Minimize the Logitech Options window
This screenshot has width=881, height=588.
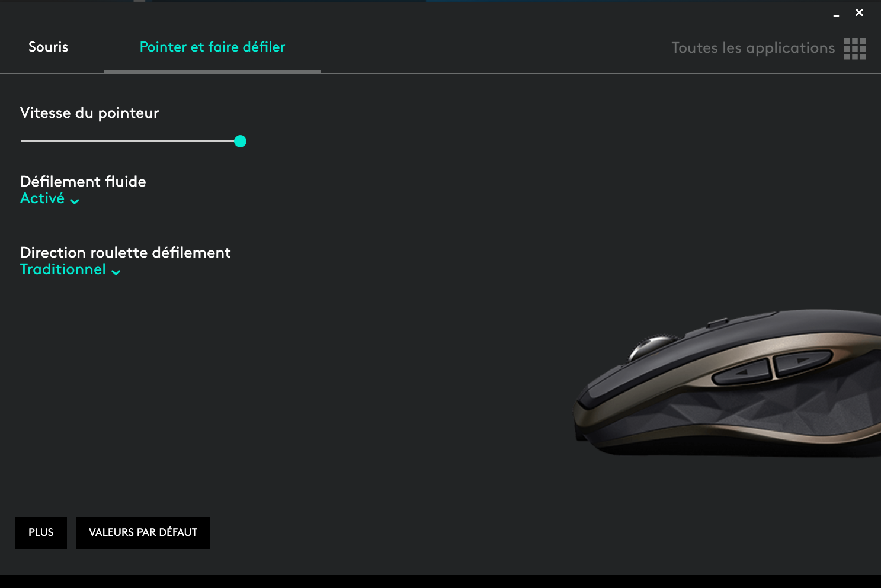coord(836,13)
